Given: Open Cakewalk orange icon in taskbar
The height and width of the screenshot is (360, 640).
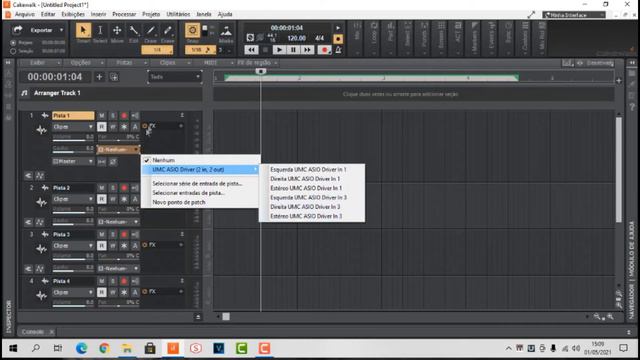Looking at the screenshot, I should 173,349.
